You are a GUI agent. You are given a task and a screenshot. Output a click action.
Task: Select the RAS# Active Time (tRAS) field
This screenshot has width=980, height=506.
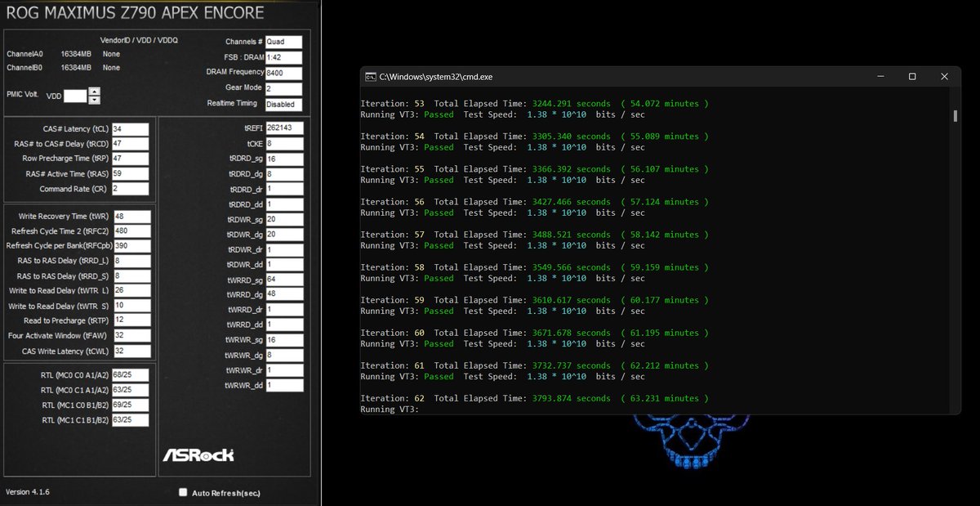[x=130, y=174]
